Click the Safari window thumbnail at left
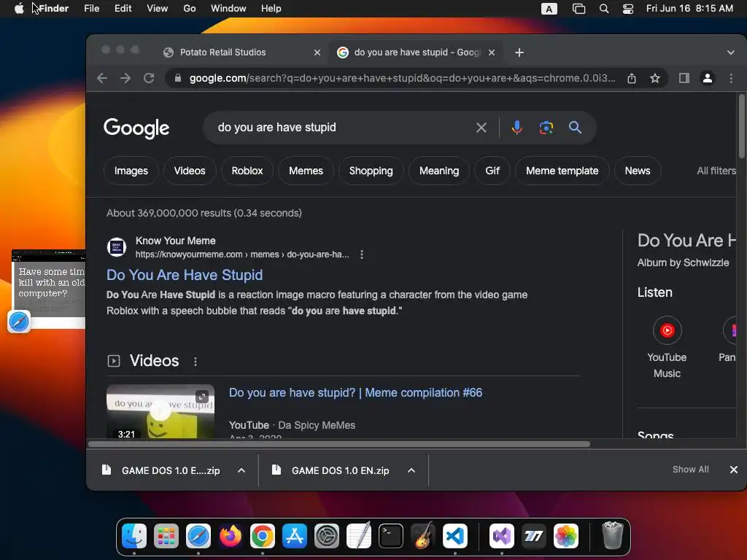 pyautogui.click(x=49, y=289)
